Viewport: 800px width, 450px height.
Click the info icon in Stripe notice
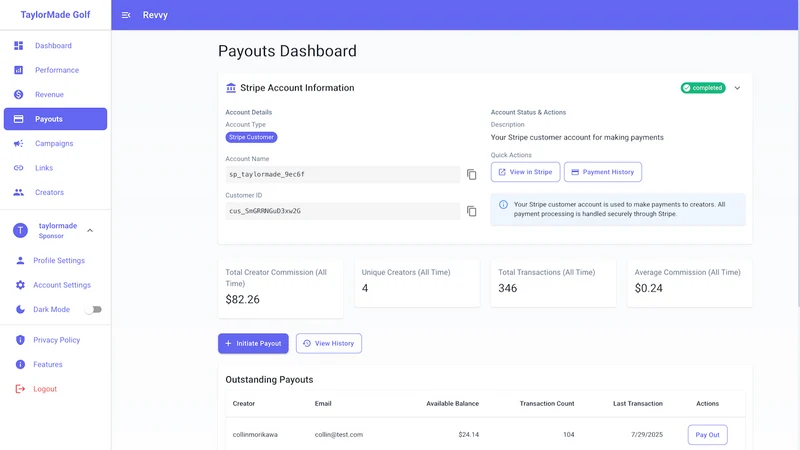tap(504, 205)
